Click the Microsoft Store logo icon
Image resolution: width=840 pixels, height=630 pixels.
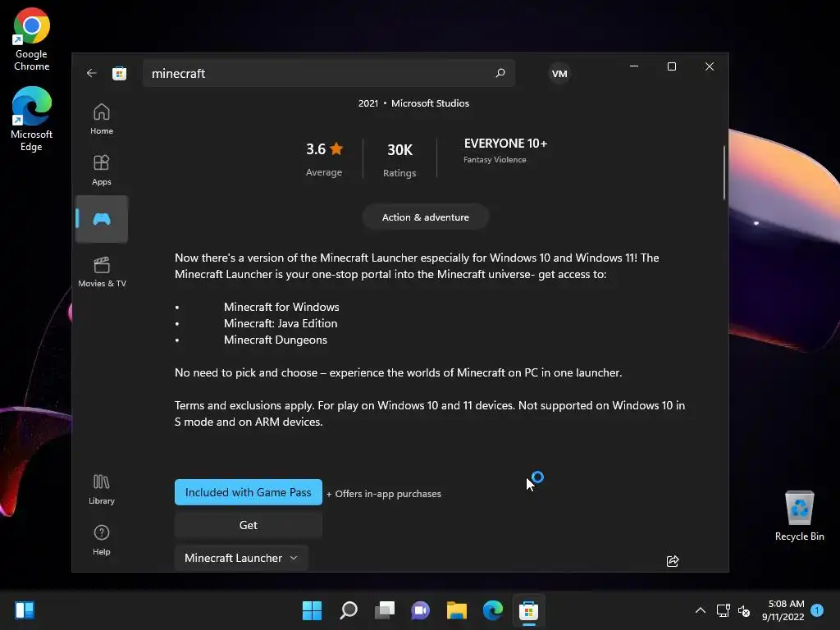120,73
